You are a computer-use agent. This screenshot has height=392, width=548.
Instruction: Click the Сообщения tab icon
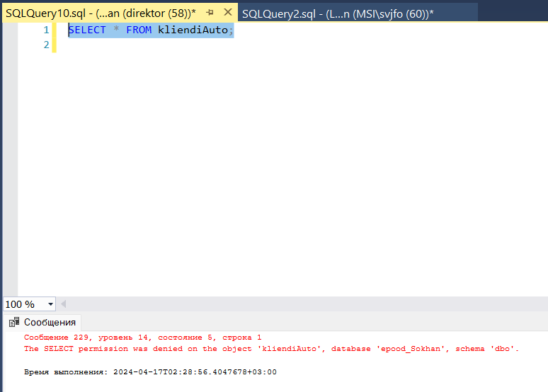click(14, 322)
